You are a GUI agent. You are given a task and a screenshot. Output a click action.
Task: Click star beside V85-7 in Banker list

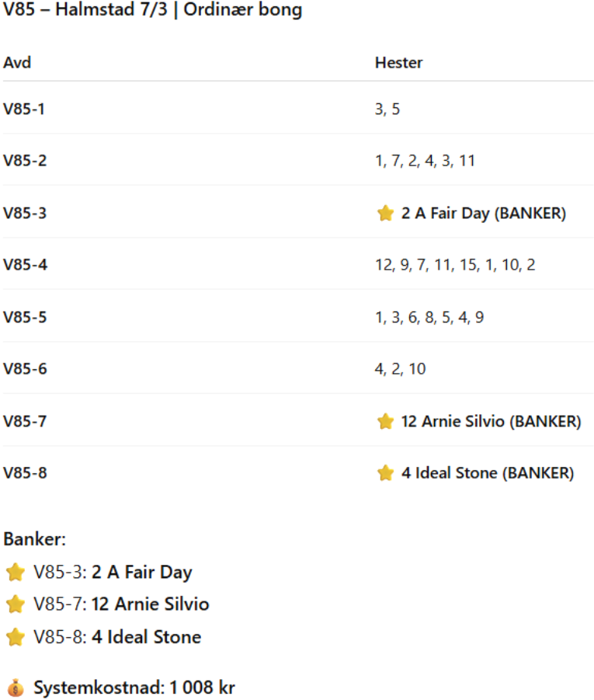tap(16, 604)
